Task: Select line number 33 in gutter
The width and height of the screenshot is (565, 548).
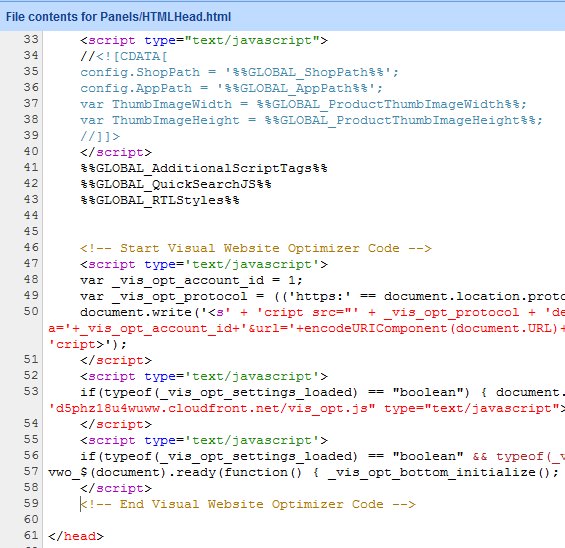Action: pyautogui.click(x=31, y=39)
